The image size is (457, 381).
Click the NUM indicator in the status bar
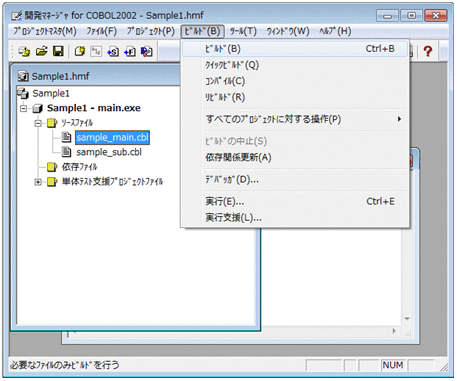click(393, 365)
